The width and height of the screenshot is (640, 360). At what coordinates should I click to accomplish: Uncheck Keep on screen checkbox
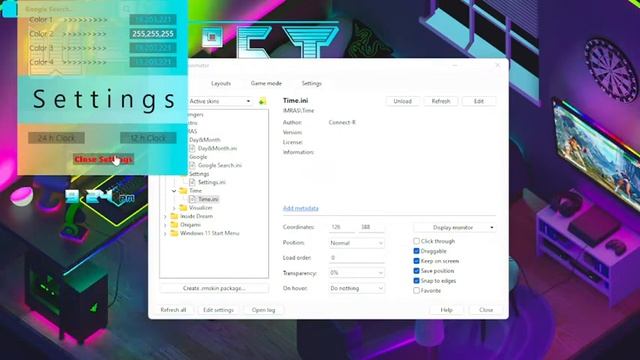(x=416, y=261)
